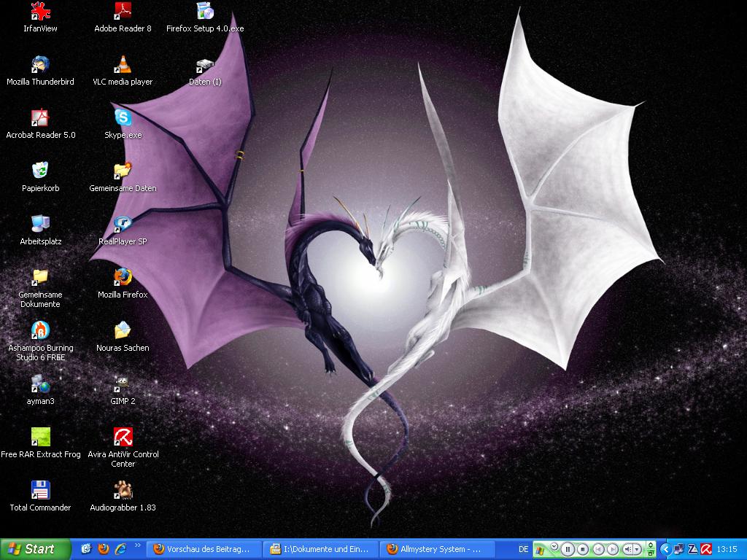Screen dimensions: 747x560
Task: Select the Acrobat Reader 5.0 shortcut
Action: pos(41,124)
